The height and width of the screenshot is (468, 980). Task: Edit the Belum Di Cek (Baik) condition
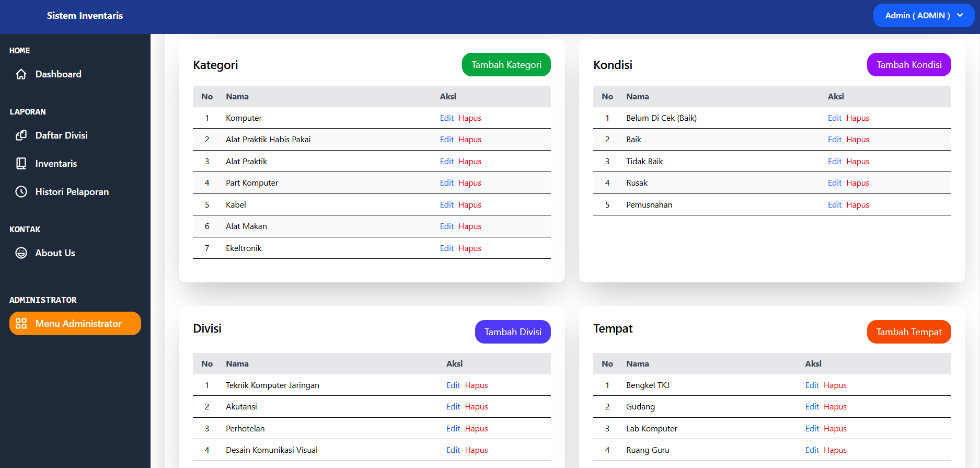(835, 118)
